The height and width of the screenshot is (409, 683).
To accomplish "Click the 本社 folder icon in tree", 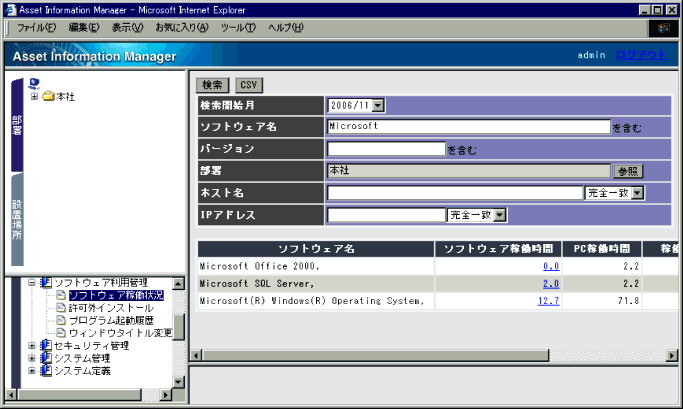I will (x=48, y=97).
